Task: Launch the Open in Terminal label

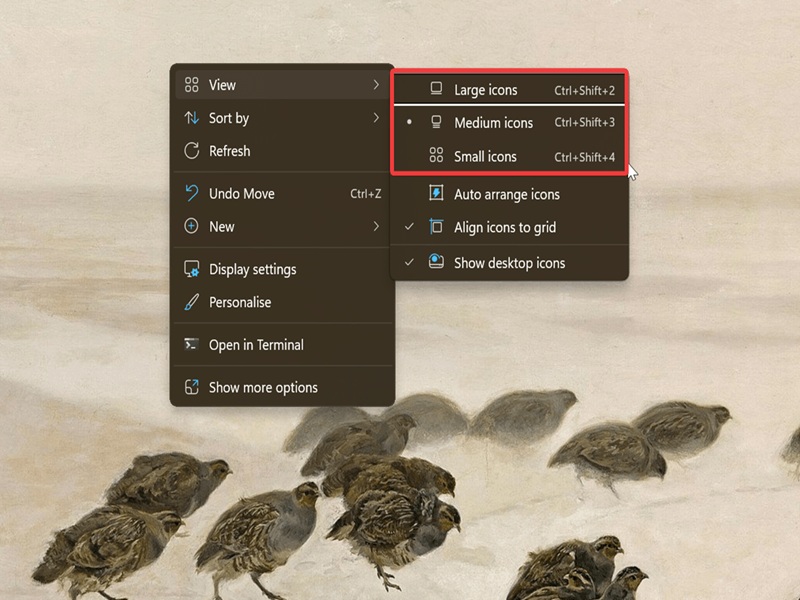Action: click(256, 345)
